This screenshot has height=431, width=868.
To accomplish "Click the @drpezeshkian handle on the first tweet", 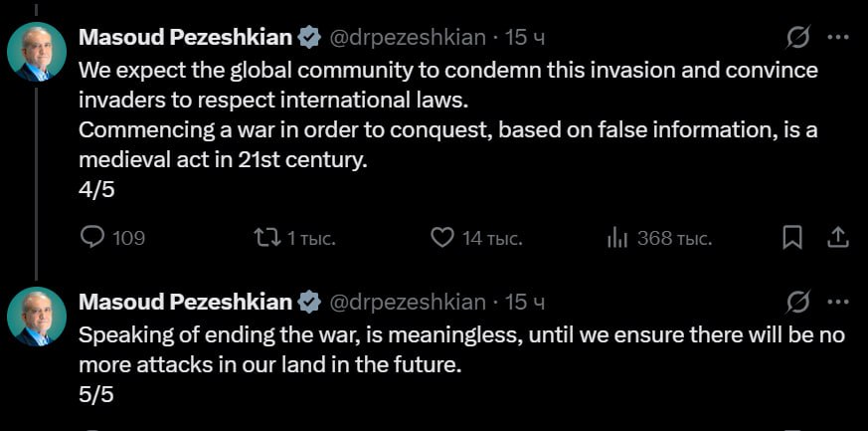I will coord(407,38).
